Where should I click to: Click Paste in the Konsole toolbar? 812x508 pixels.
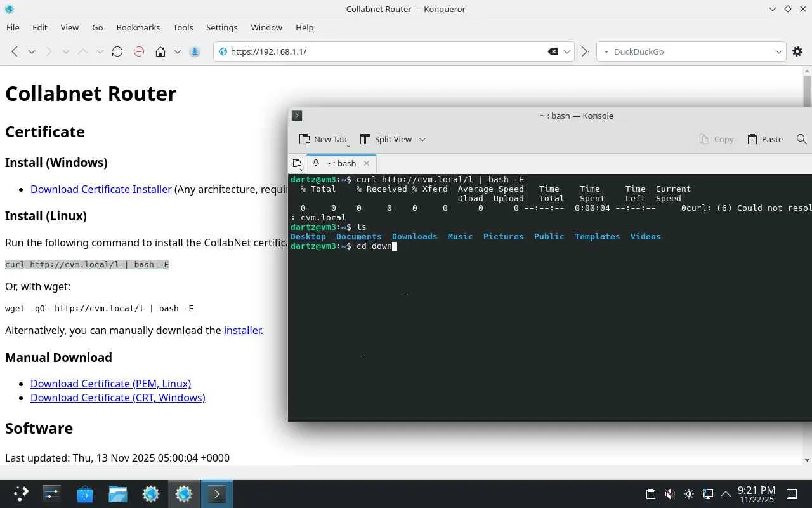[765, 139]
